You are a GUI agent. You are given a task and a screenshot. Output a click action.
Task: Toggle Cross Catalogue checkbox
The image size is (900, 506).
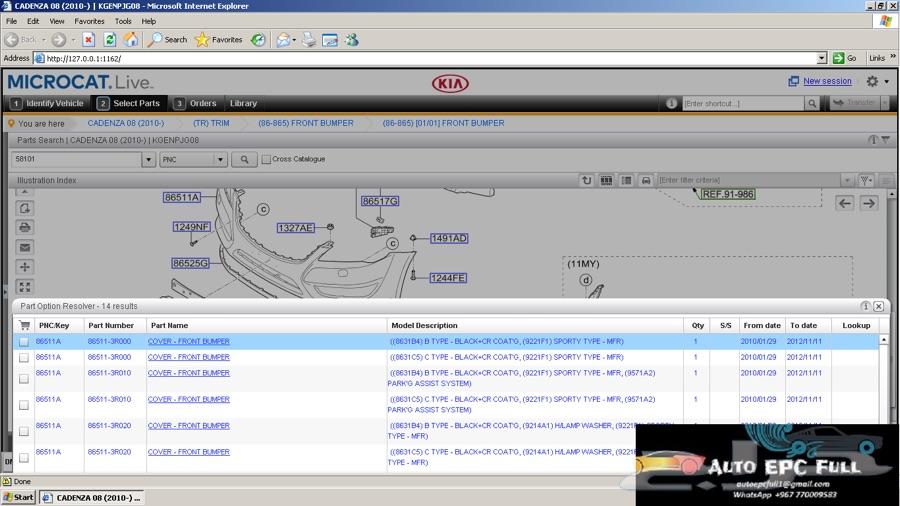coord(266,159)
